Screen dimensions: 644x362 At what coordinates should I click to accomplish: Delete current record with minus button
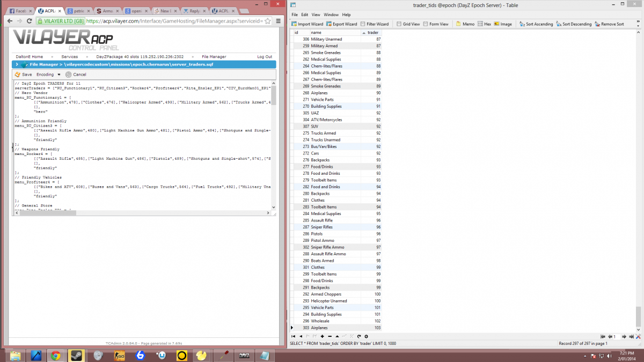click(x=330, y=336)
